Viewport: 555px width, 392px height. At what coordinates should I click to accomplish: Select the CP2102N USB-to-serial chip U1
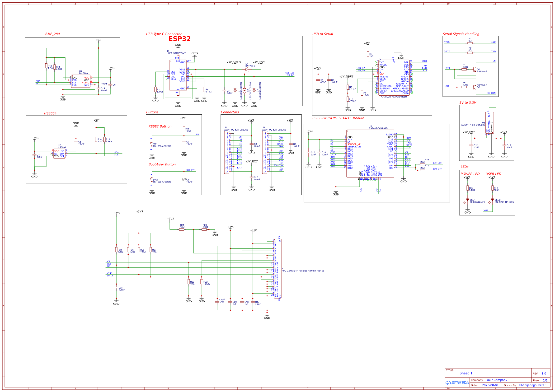pyautogui.click(x=394, y=78)
